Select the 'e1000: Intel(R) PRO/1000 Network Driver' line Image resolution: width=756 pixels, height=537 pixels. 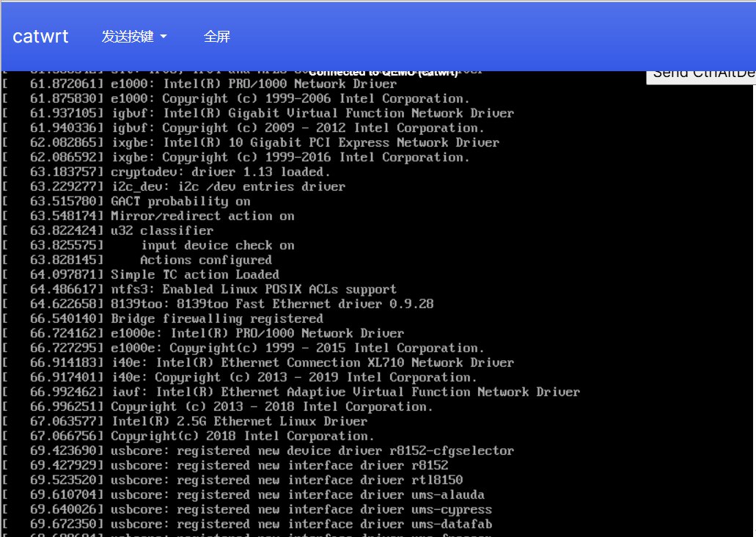tap(199, 84)
